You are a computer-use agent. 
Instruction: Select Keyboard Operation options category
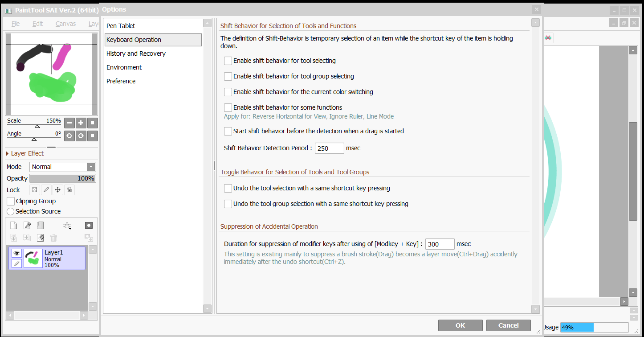click(x=153, y=40)
